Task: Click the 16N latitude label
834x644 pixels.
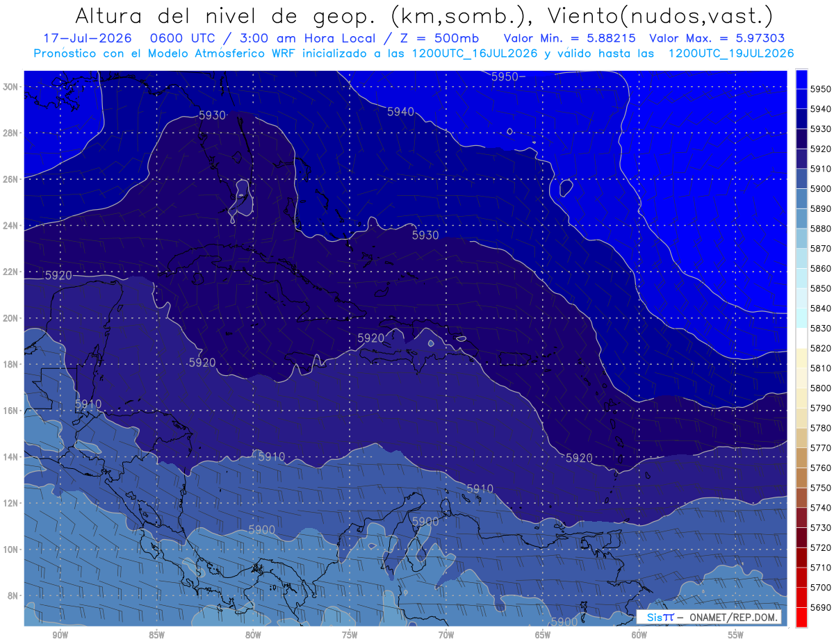Action: tap(11, 411)
